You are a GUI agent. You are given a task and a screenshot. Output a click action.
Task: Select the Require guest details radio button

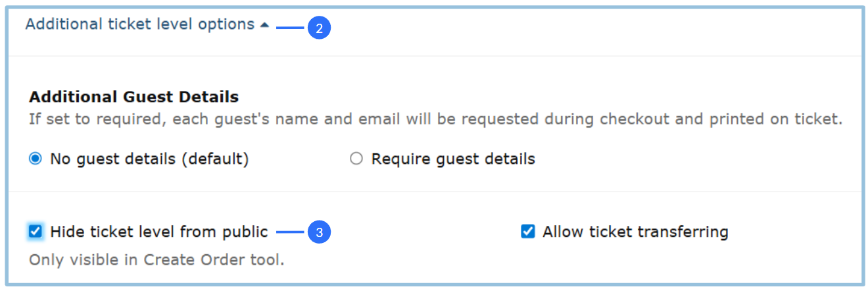coord(356,159)
